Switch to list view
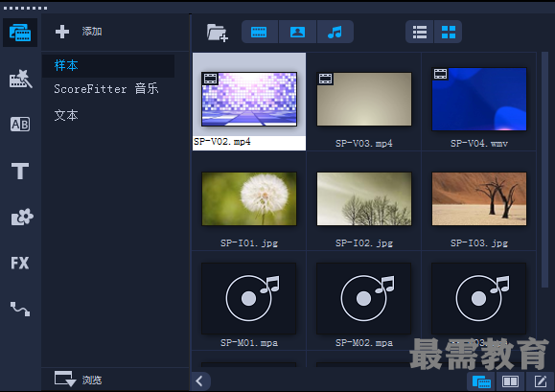555x392 pixels. pos(420,33)
